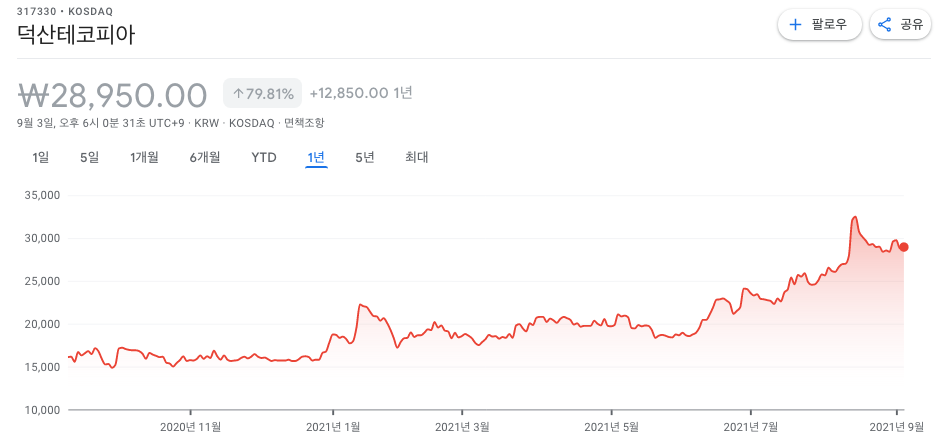Select the 최대 range tab
Image resolution: width=937 pixels, height=446 pixels.
click(x=417, y=158)
